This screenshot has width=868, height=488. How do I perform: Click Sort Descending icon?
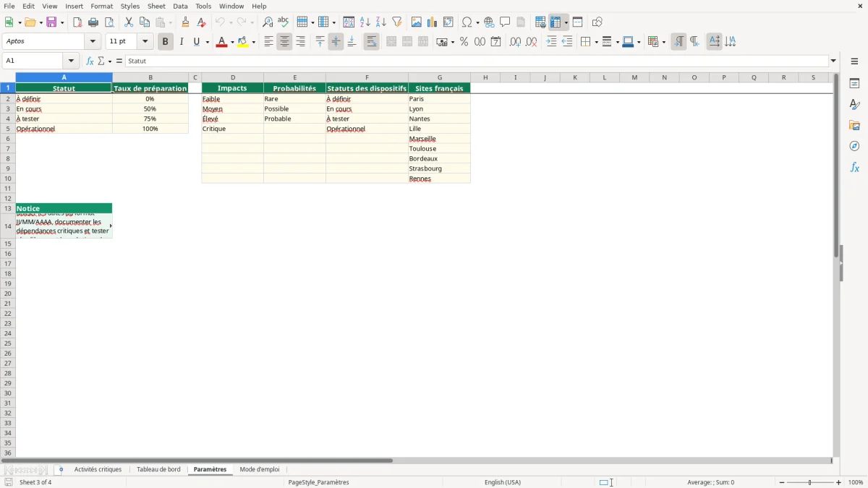pos(381,22)
